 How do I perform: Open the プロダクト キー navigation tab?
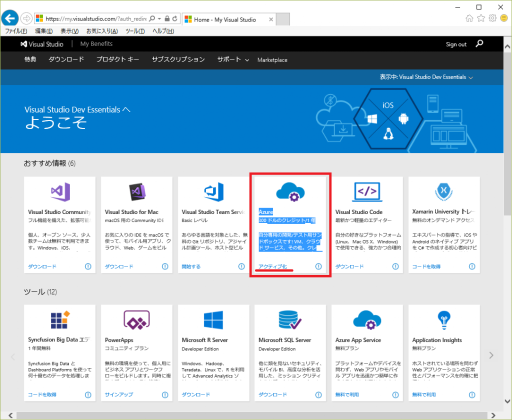pyautogui.click(x=117, y=59)
